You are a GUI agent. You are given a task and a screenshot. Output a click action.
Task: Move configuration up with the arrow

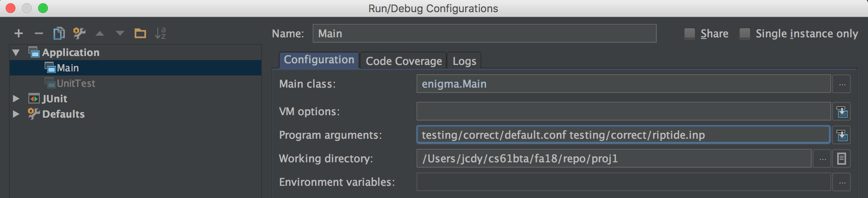pyautogui.click(x=100, y=34)
